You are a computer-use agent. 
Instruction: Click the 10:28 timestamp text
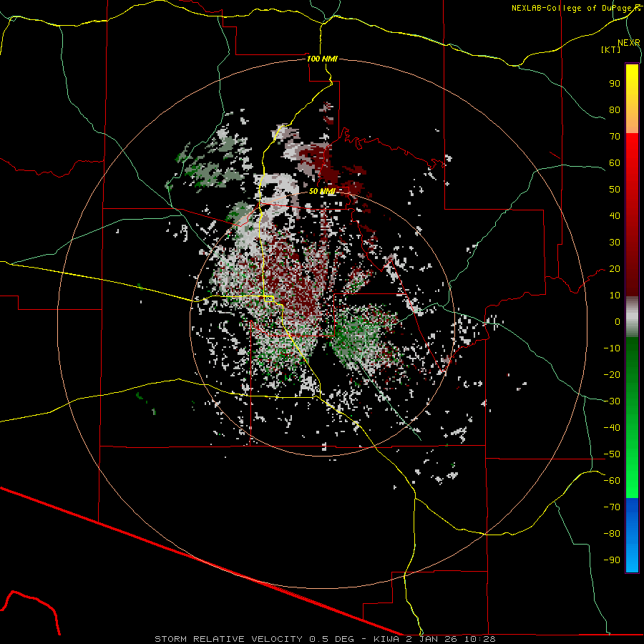[479, 639]
